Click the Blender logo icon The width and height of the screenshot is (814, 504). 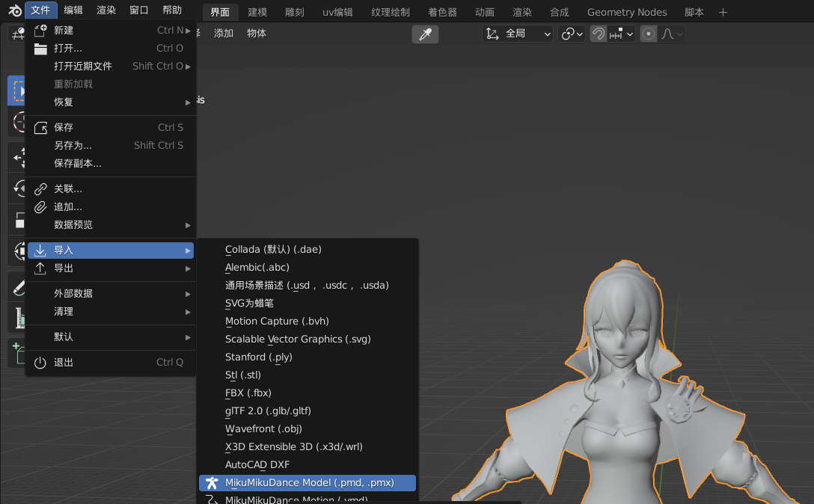14,10
